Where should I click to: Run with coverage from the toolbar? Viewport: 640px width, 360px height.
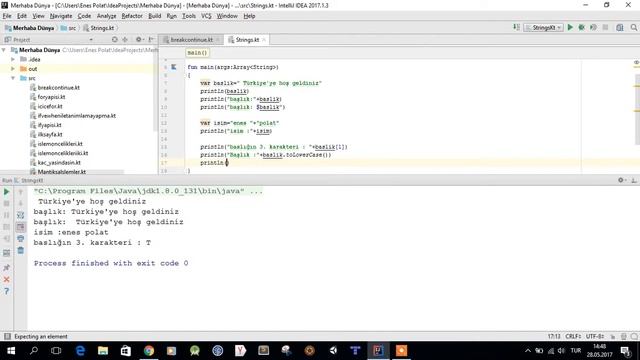[x=593, y=27]
